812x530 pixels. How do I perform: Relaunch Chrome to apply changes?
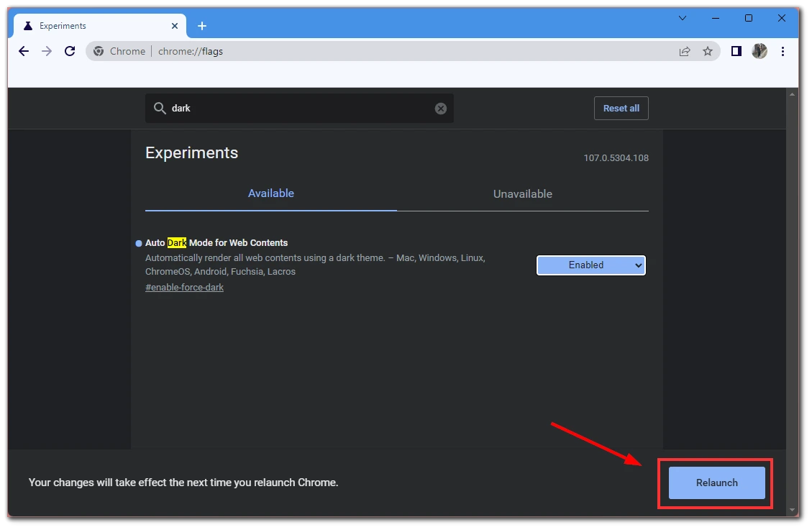click(717, 483)
